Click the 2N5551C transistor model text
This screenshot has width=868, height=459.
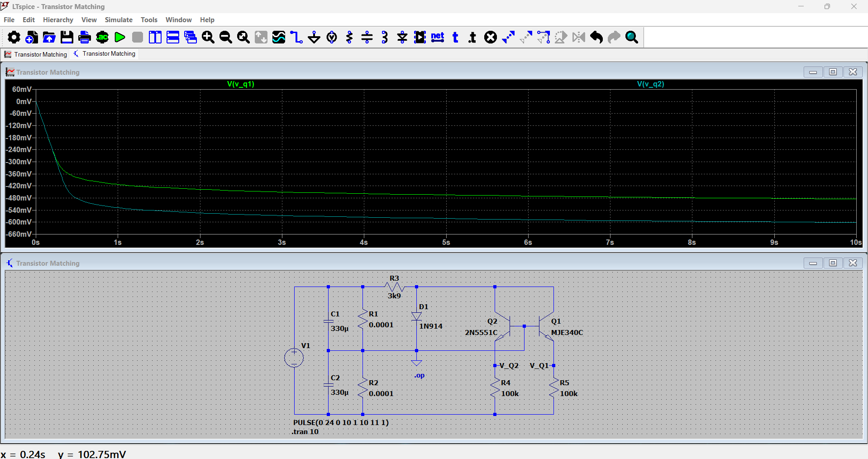point(481,333)
